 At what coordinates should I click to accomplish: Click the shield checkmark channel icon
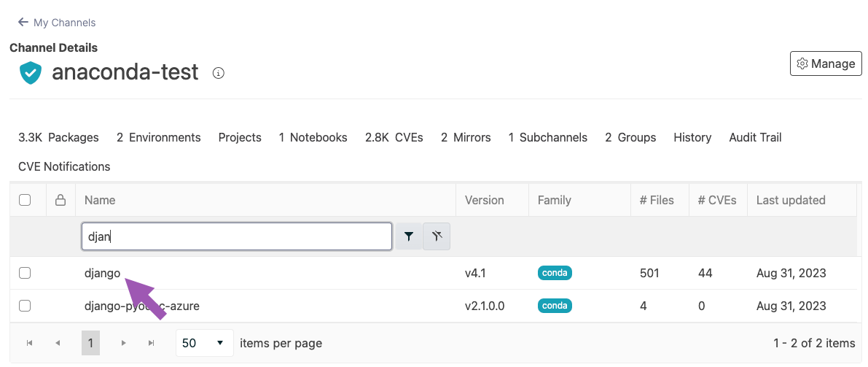pos(31,73)
